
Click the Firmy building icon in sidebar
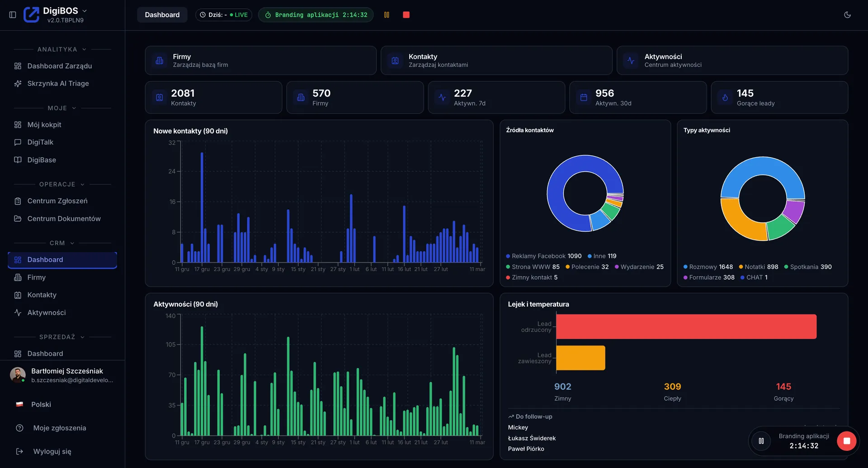click(18, 277)
